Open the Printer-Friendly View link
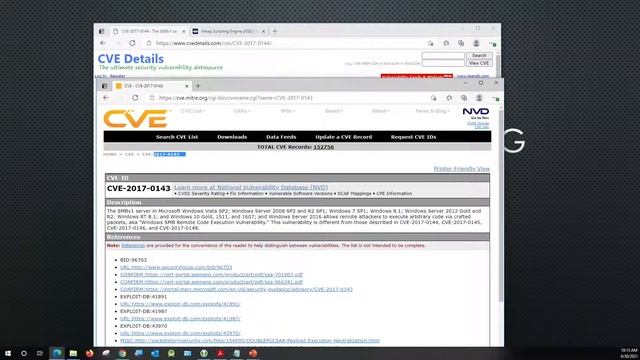This screenshot has width=640, height=360. 461,169
